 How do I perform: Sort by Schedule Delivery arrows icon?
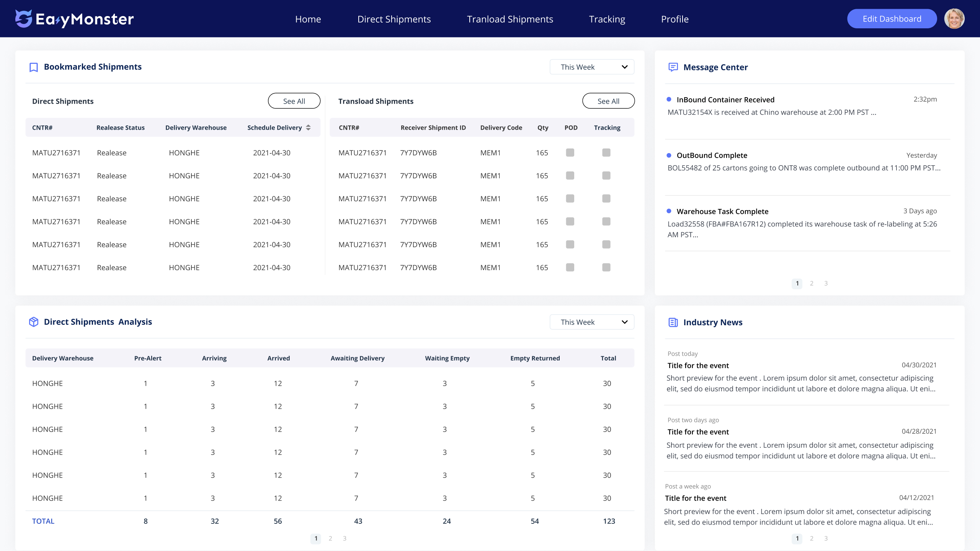point(308,128)
